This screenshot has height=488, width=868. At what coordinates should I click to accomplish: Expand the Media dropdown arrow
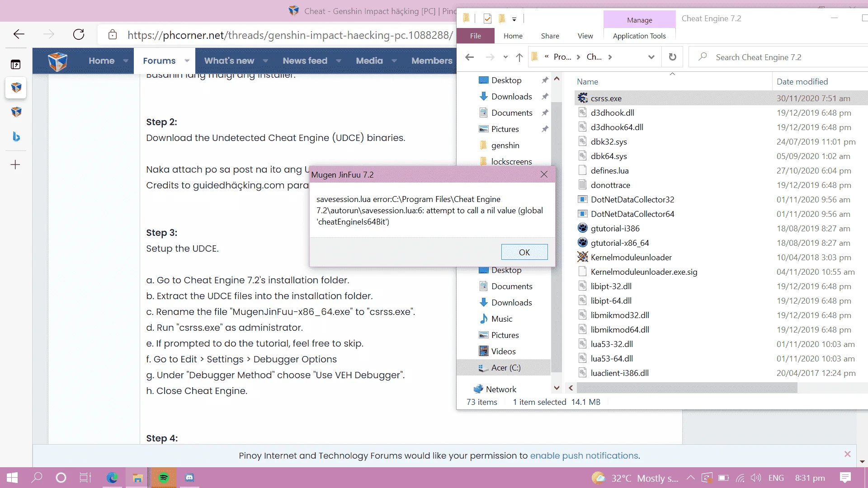click(x=394, y=61)
